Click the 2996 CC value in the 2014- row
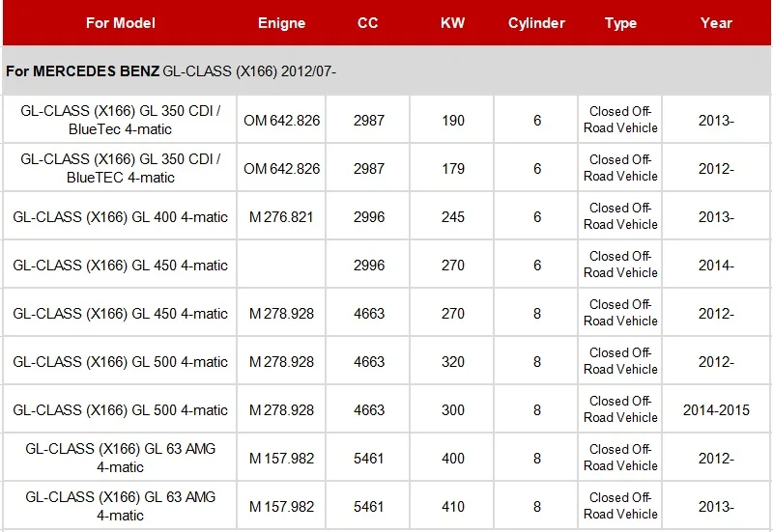 (369, 265)
